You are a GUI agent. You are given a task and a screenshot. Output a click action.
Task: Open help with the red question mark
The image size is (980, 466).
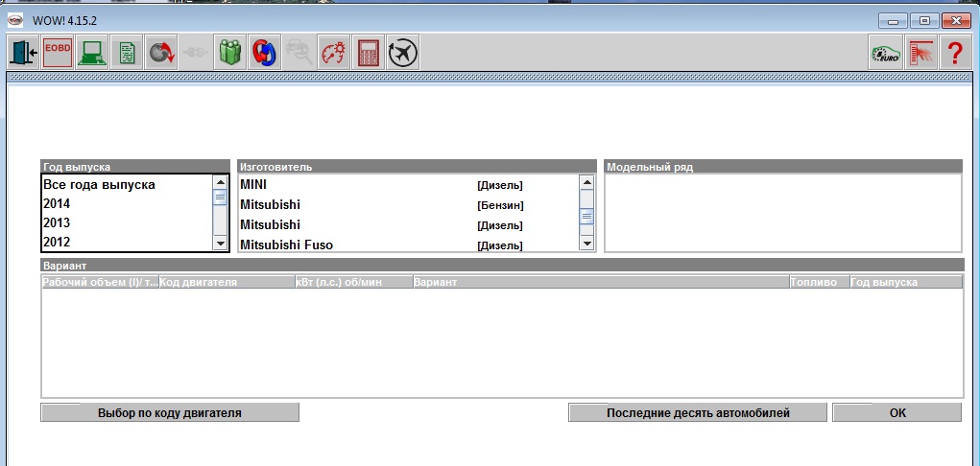[954, 53]
